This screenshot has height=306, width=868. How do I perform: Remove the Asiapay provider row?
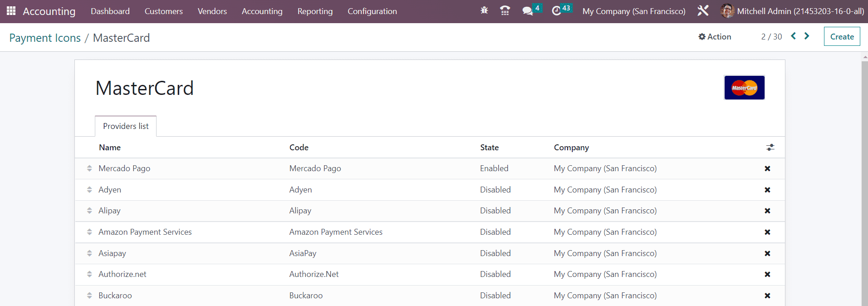[767, 253]
